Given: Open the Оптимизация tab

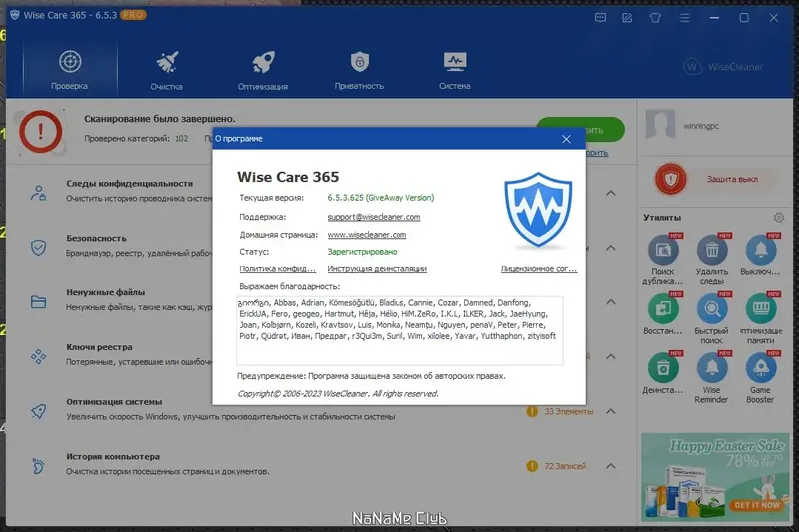Looking at the screenshot, I should pyautogui.click(x=263, y=70).
